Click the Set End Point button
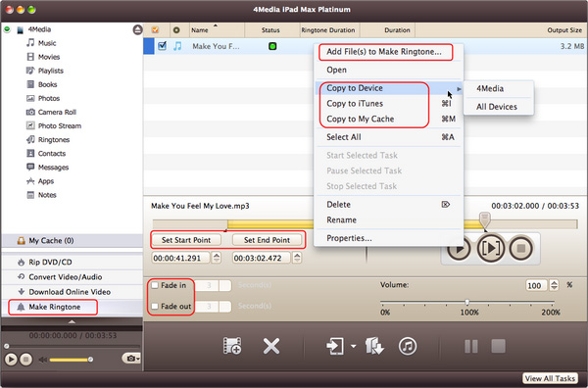 click(267, 240)
